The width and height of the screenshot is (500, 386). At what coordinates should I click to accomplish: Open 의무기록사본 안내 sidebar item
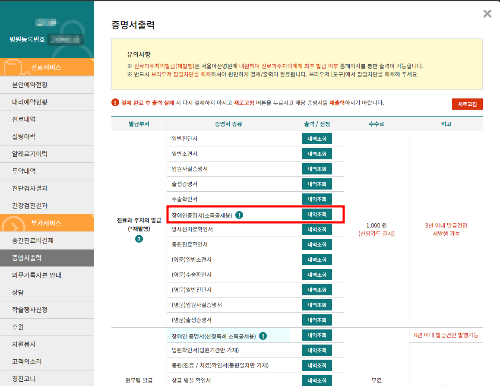pos(47,275)
